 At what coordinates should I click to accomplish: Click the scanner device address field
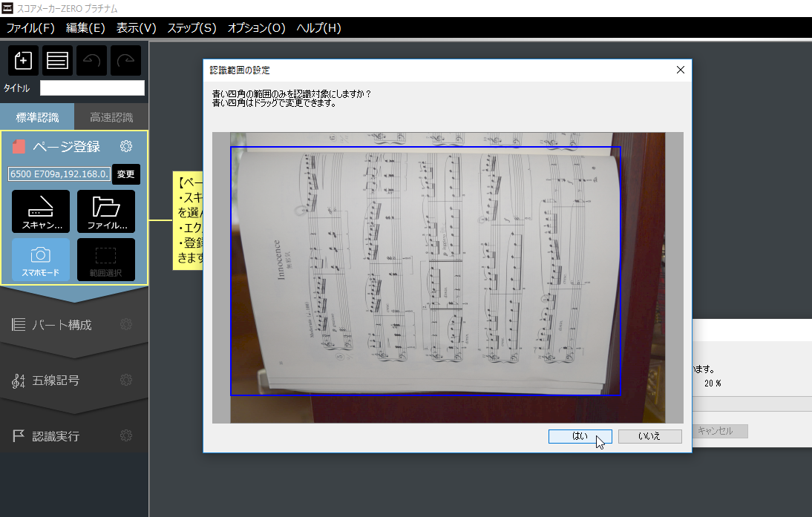(59, 174)
